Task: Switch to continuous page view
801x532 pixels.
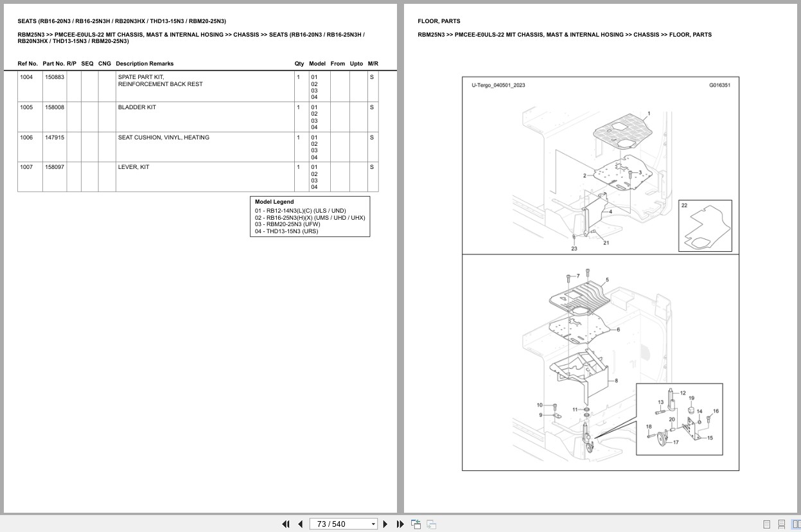Action: (x=781, y=524)
